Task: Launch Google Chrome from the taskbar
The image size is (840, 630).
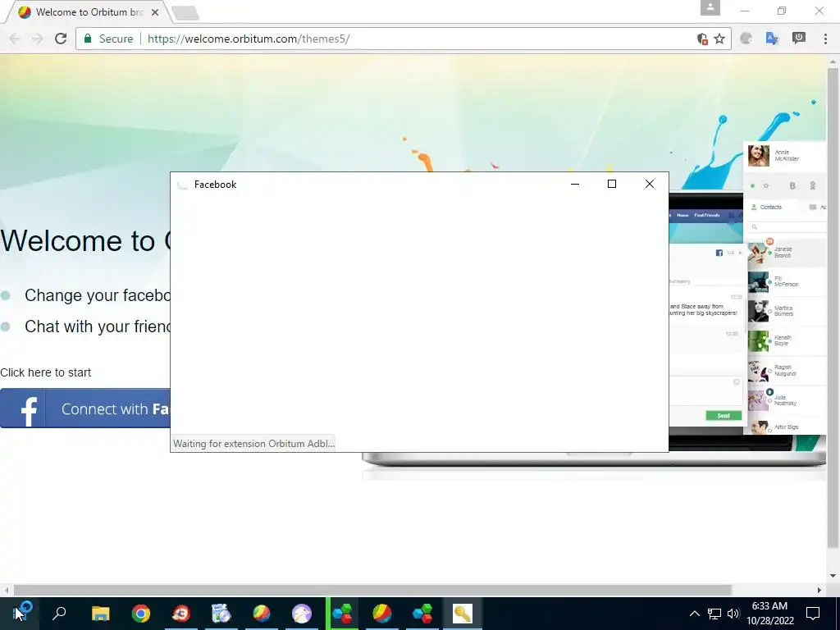Action: 141,614
